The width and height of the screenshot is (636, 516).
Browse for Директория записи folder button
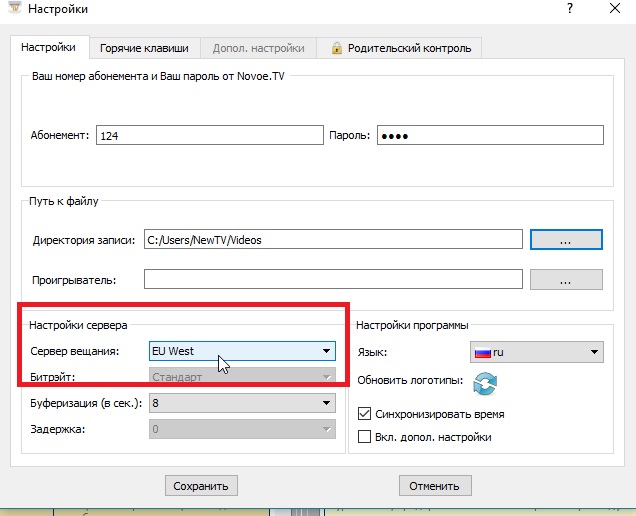tap(566, 239)
